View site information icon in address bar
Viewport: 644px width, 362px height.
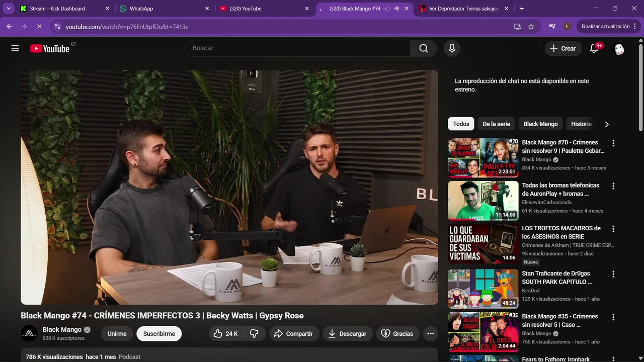pyautogui.click(x=57, y=26)
